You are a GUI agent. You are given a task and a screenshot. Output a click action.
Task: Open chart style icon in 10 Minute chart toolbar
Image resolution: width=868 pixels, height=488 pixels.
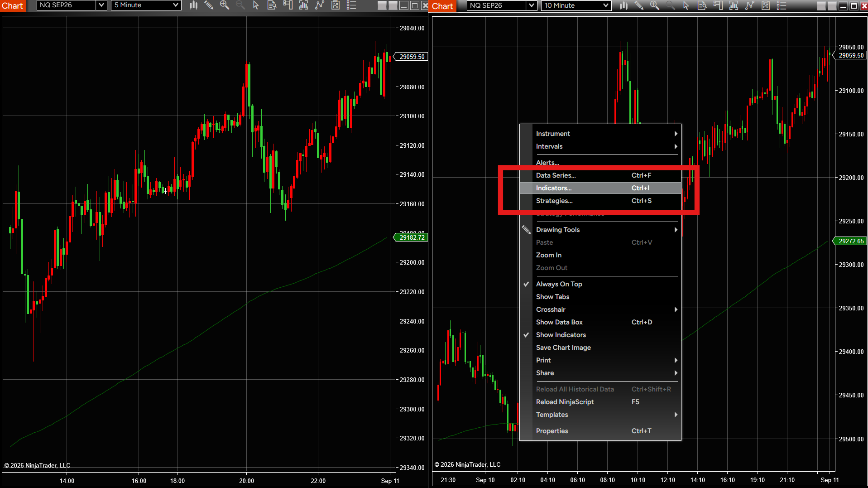tap(623, 5)
